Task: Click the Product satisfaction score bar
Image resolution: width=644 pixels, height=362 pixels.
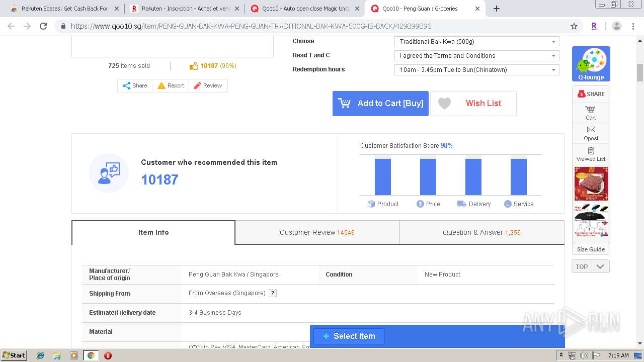Action: pos(383,177)
